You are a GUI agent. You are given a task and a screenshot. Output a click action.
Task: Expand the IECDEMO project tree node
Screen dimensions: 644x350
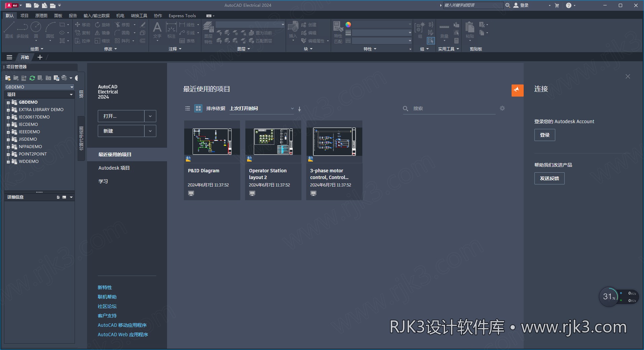tap(8, 125)
